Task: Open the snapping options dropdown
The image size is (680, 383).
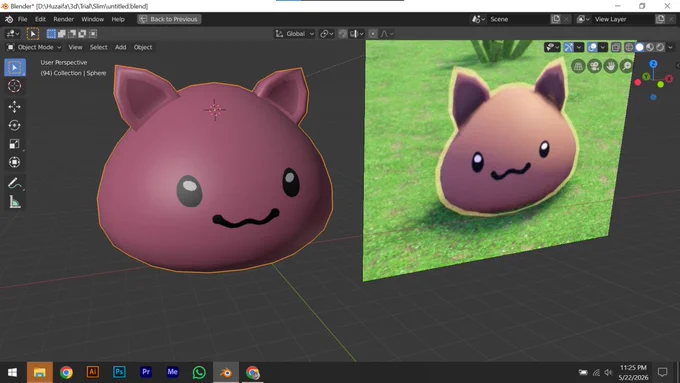Action: point(357,34)
